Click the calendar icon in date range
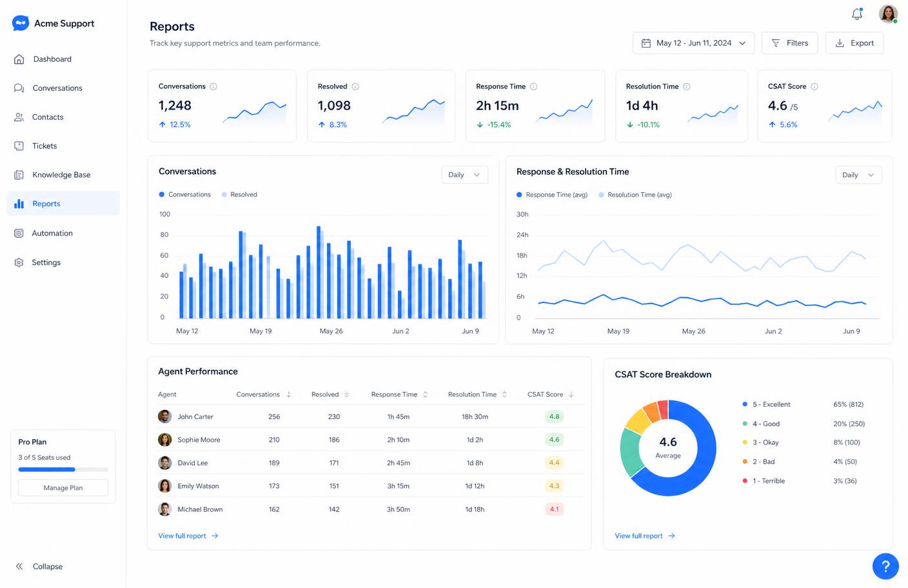This screenshot has height=588, width=908. tap(646, 43)
